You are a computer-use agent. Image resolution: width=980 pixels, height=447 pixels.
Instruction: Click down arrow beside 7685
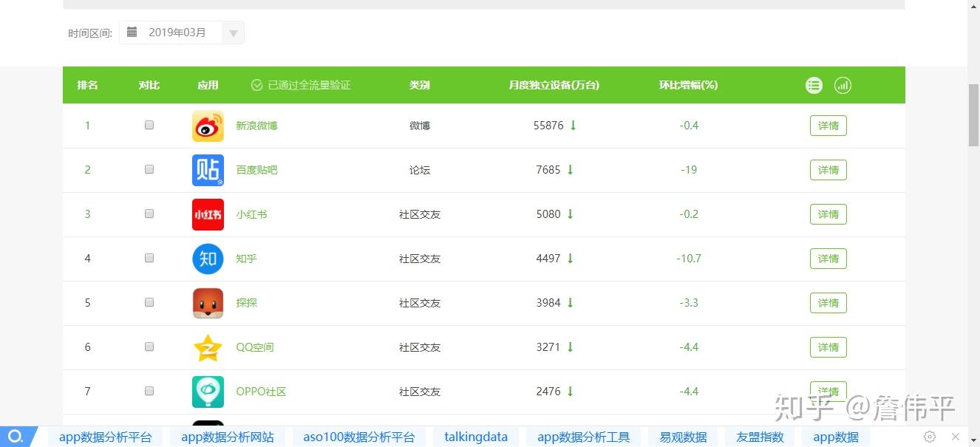tap(570, 170)
